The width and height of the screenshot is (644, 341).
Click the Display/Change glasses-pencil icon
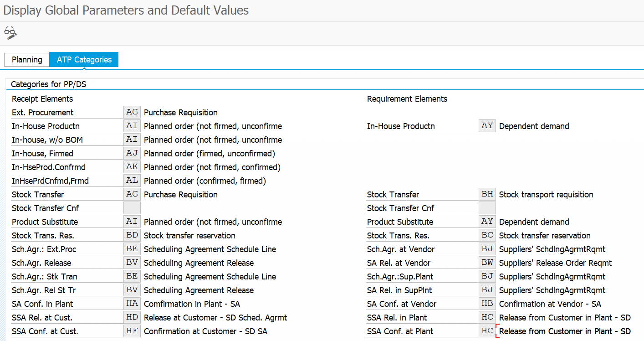coord(10,32)
